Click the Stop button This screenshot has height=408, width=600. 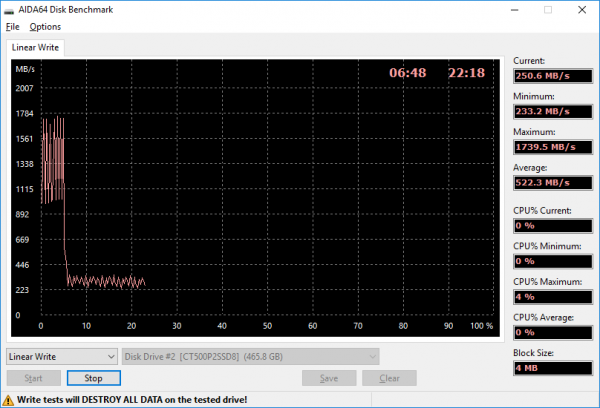click(94, 378)
